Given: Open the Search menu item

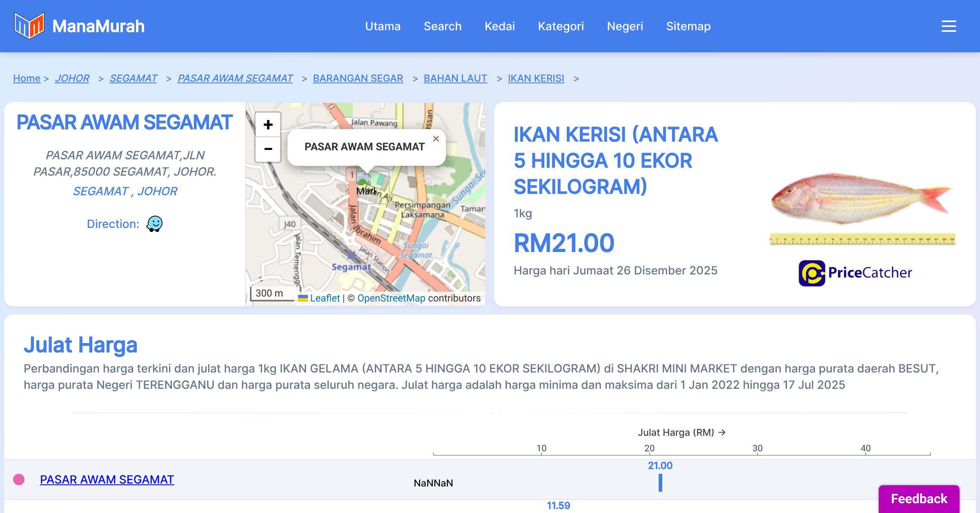Looking at the screenshot, I should coord(442,26).
